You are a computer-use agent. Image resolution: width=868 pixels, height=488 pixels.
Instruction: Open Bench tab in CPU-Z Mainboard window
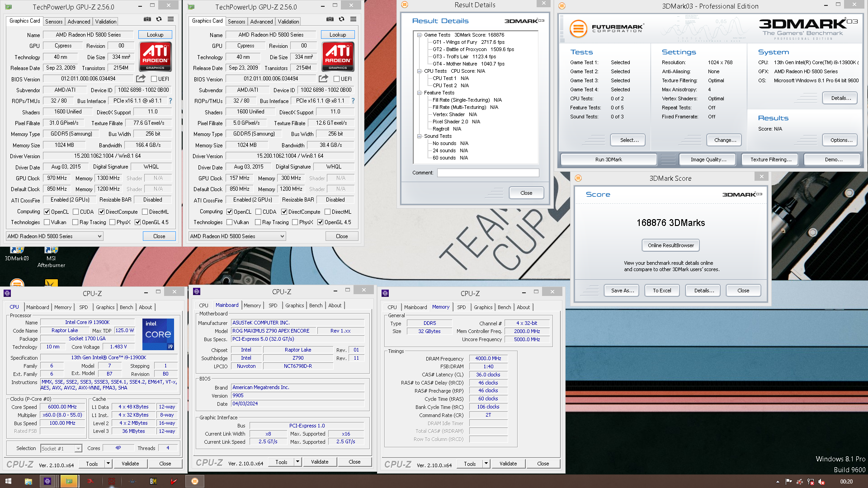click(316, 305)
